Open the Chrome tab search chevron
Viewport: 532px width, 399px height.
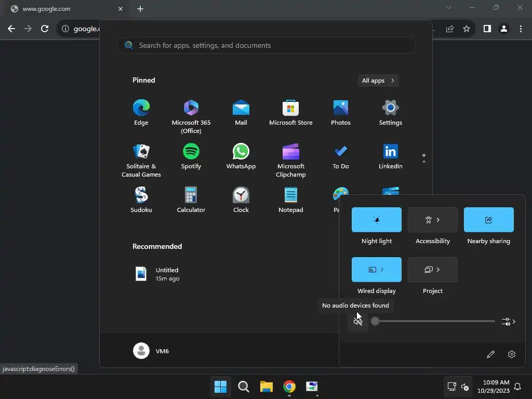(x=448, y=7)
